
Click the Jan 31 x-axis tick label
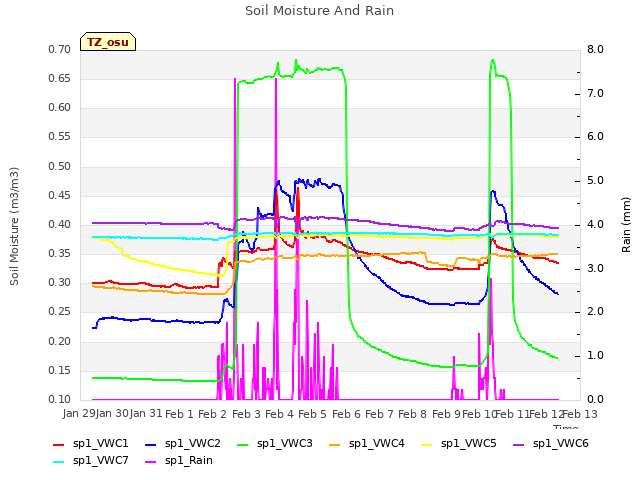click(146, 413)
